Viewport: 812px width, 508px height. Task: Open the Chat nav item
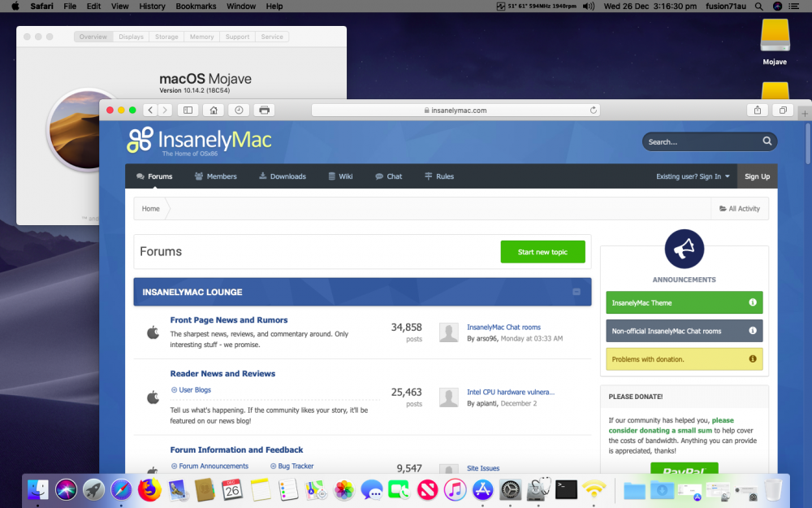(388, 176)
